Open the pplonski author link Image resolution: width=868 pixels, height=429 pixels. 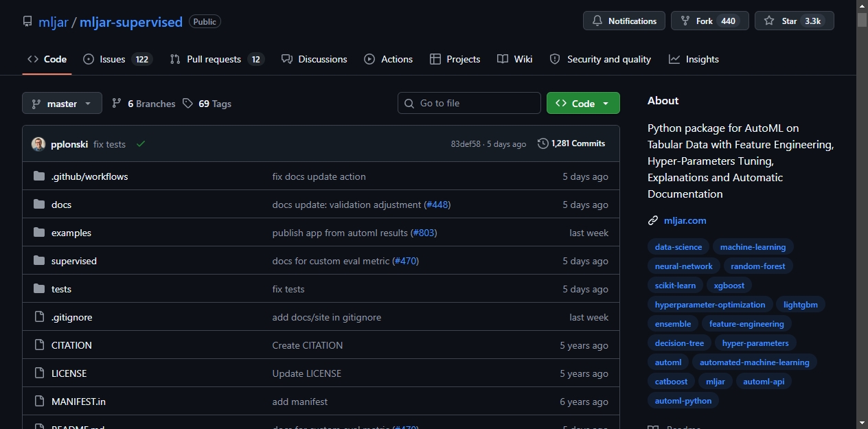coord(69,144)
